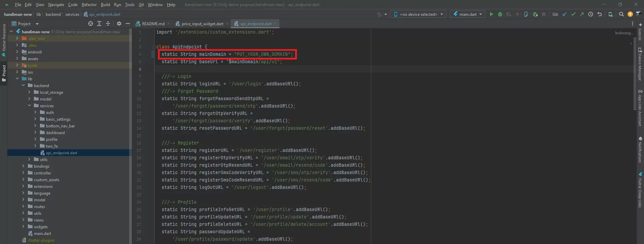Place cursor on the mainDomain line
This screenshot has height=244, width=644.
[x=227, y=54]
